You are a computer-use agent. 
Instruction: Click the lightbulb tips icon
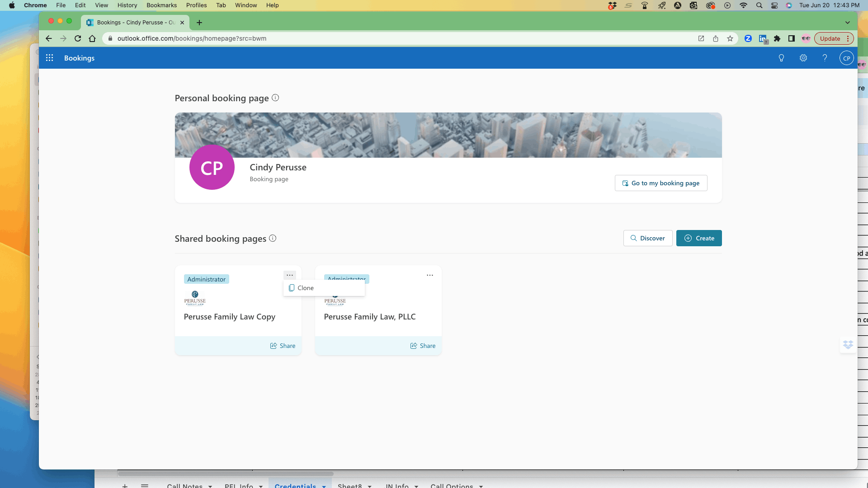click(781, 58)
